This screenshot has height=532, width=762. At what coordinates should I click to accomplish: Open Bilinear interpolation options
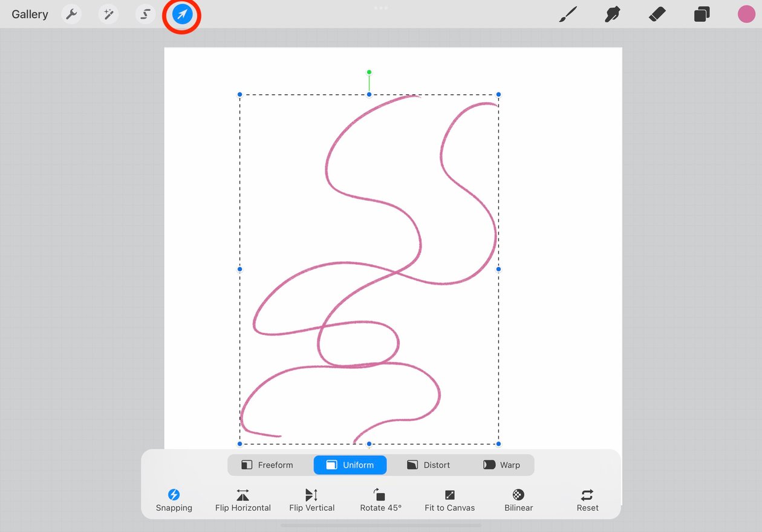519,501
